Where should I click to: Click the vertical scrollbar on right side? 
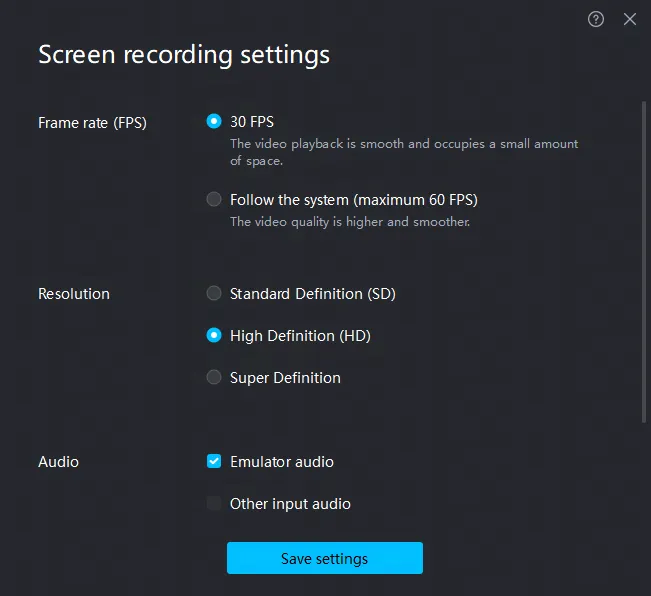[x=644, y=262]
